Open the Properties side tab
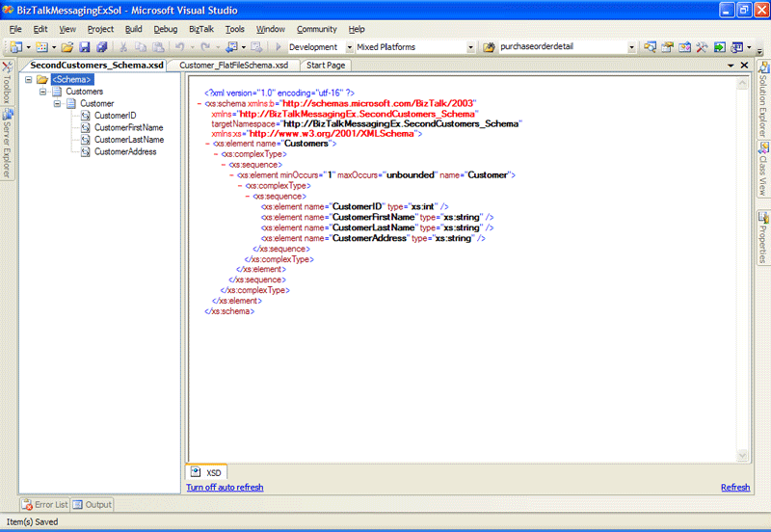The image size is (771, 532). point(763,238)
